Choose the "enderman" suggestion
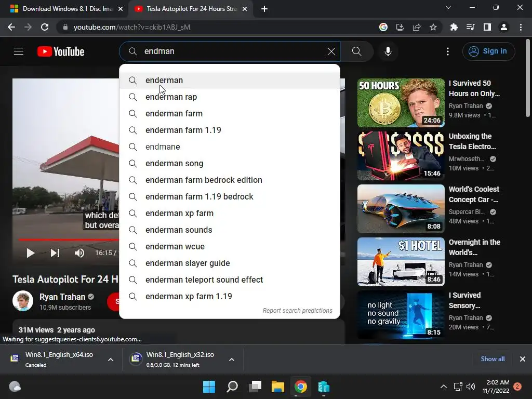Viewport: 532px width, 399px height. [x=230, y=81]
